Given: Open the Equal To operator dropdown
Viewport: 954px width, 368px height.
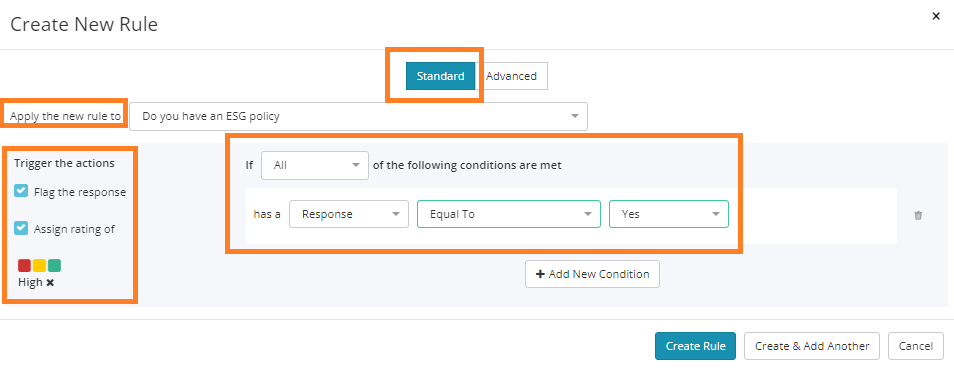Looking at the screenshot, I should tap(509, 214).
